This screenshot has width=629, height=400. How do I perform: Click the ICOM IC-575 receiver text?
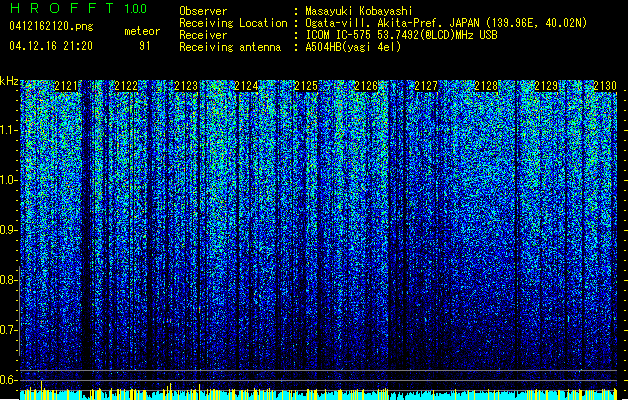point(402,35)
